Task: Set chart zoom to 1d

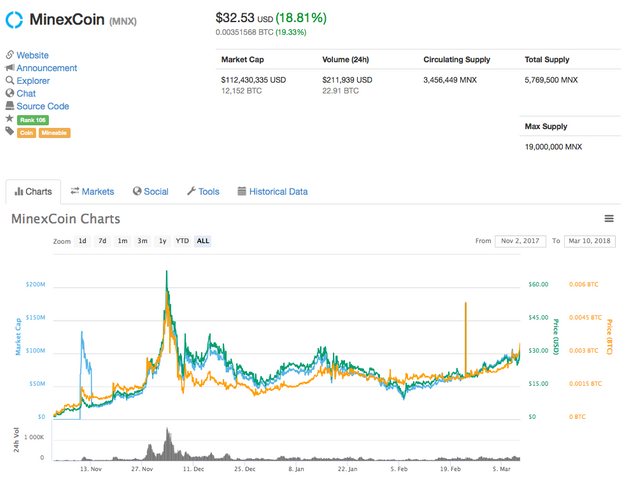Action: coord(82,241)
